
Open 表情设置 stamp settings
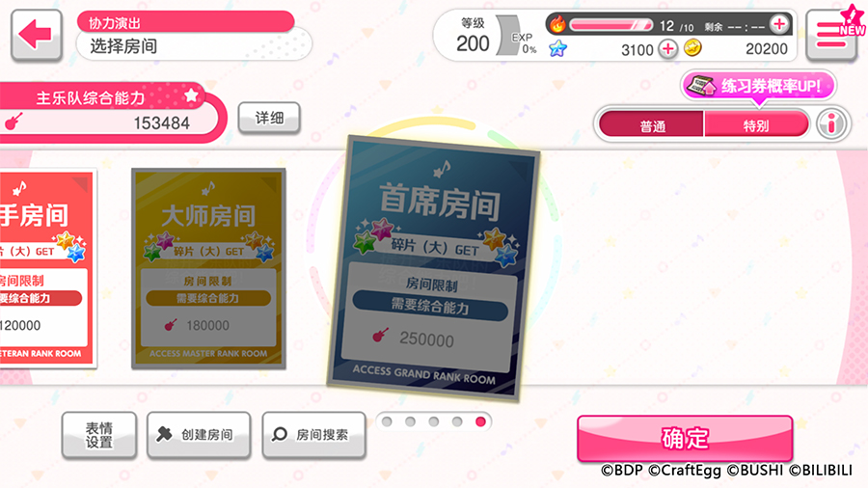(99, 435)
